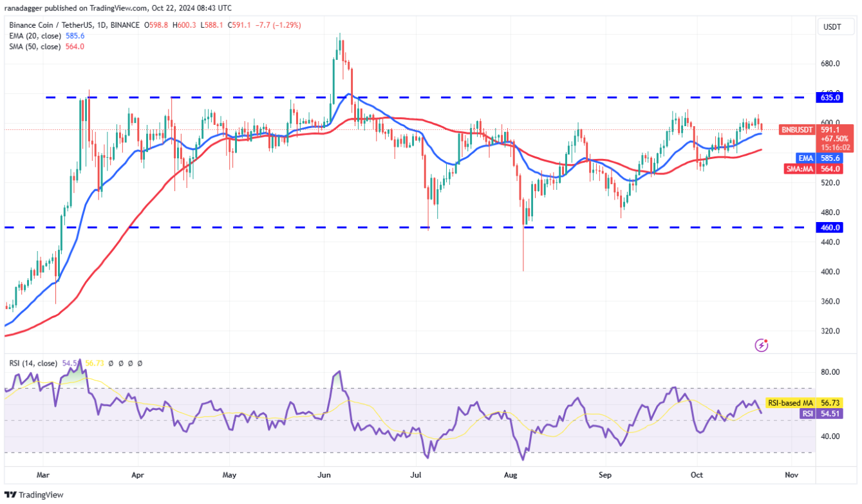Click the 400.0 price axis label
The height and width of the screenshot is (504, 862).
point(832,272)
